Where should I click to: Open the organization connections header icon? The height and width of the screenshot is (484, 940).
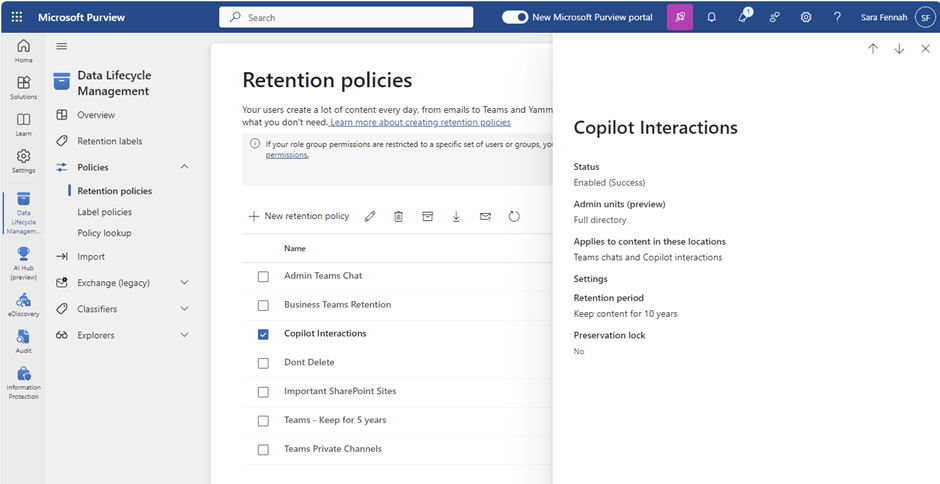point(775,17)
